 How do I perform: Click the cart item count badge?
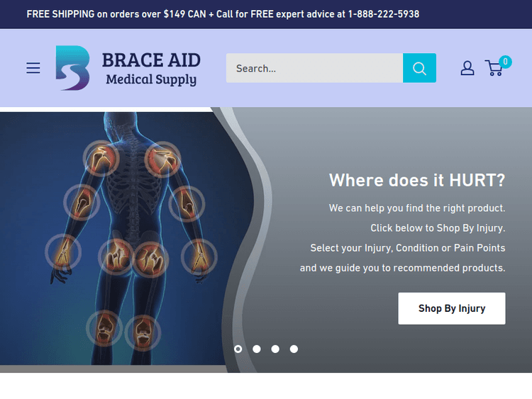505,62
